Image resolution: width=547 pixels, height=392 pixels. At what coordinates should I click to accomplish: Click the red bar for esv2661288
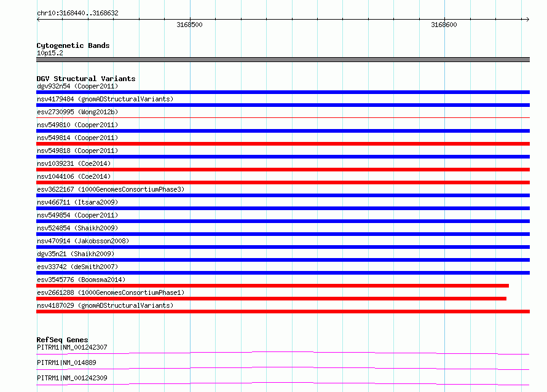click(272, 299)
